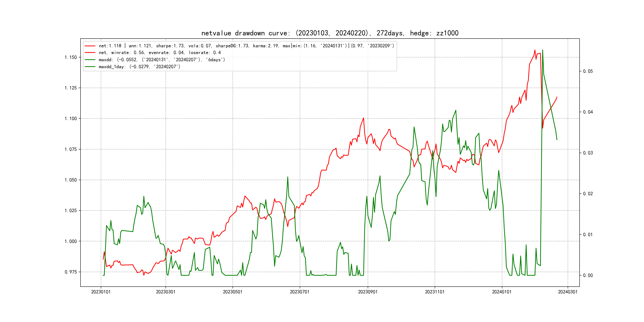644x322 pixels.
Task: Click the 0.975 left axis tick label
Action: coord(71,272)
